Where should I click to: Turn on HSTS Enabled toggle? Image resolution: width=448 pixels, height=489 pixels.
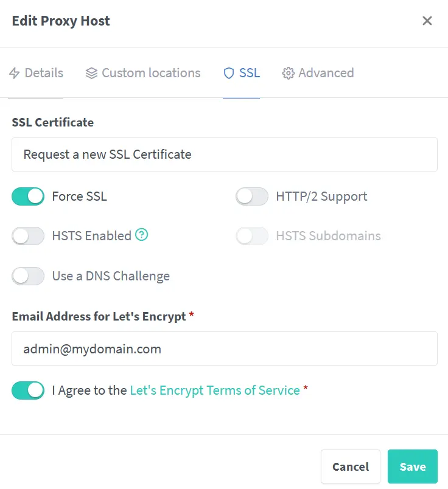[28, 236]
